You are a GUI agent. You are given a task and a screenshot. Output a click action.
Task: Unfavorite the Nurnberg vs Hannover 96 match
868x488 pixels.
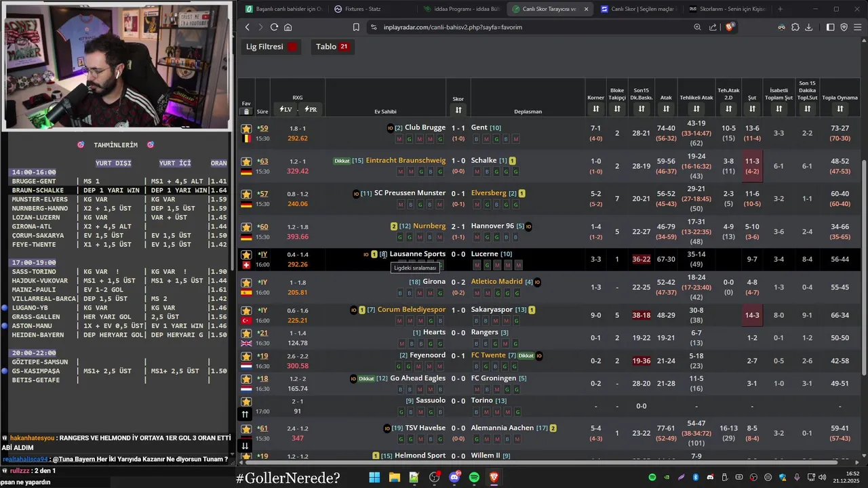(246, 226)
